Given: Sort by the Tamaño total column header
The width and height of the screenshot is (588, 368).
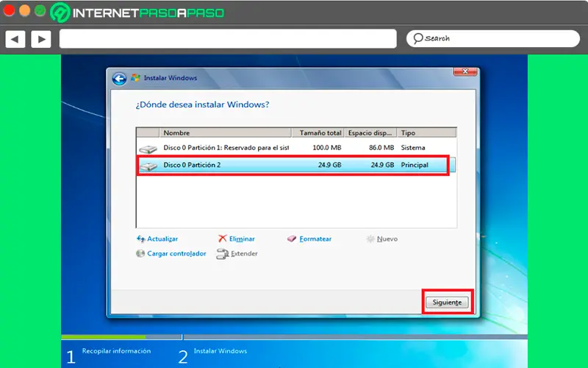Looking at the screenshot, I should 318,132.
